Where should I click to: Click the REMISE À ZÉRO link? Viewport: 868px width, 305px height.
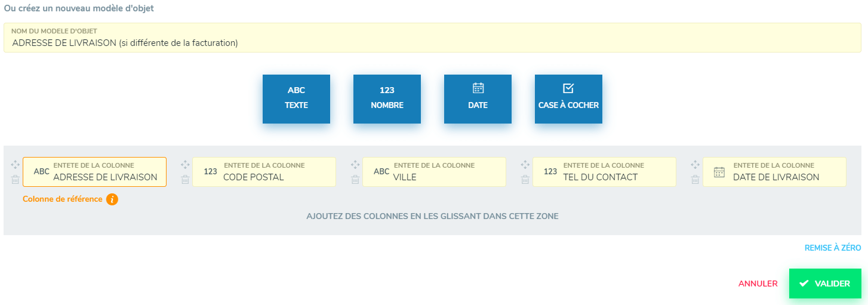click(833, 248)
